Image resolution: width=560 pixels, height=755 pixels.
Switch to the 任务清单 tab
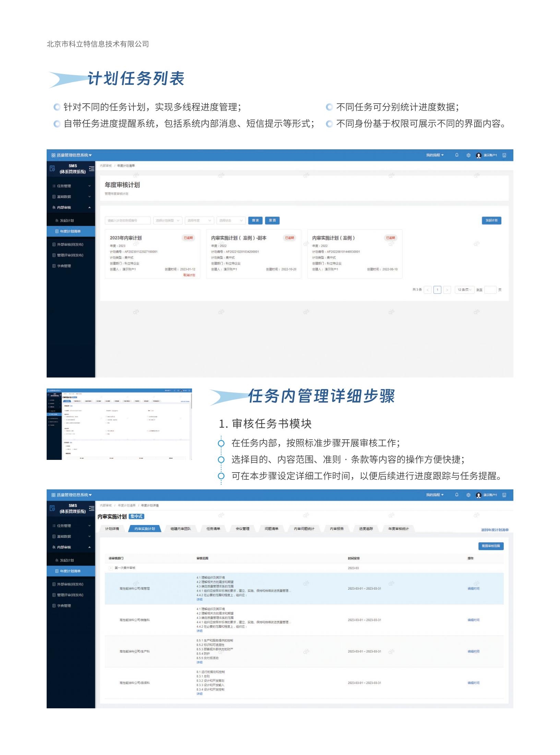point(213,529)
